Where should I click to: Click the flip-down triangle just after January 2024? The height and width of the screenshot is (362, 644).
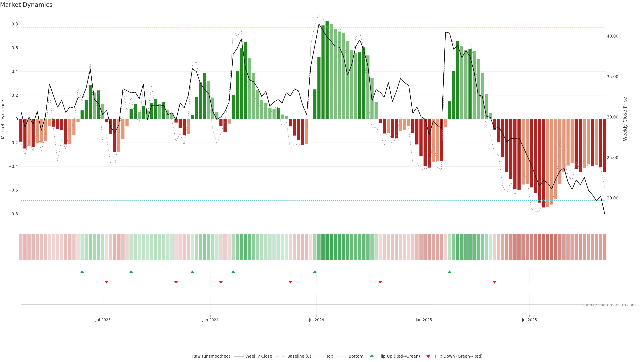point(221,282)
